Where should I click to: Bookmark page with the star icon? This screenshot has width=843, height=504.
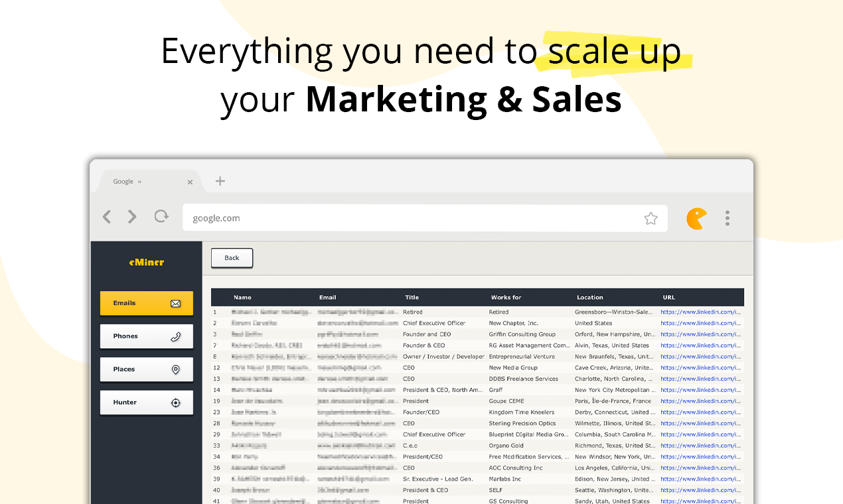pos(651,218)
